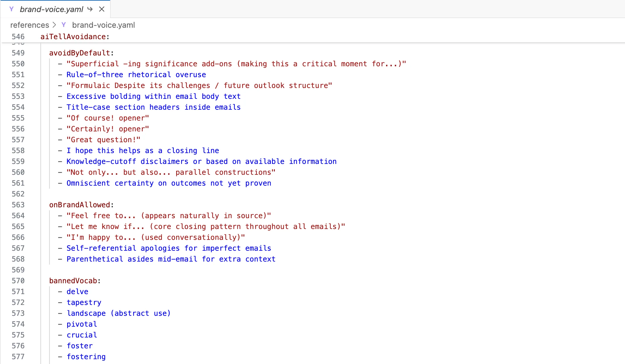Click the "I'm happy to..." entry

pyautogui.click(x=156, y=237)
